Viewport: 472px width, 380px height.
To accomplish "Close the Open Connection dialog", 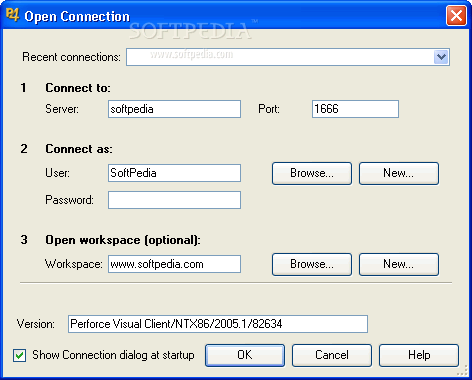I will (456, 16).
